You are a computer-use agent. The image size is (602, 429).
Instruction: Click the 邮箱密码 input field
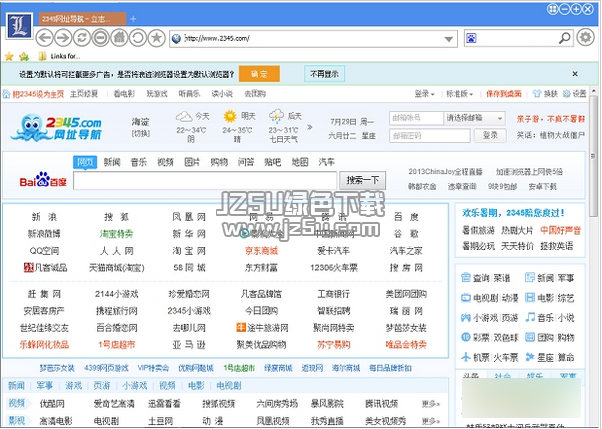coord(430,135)
